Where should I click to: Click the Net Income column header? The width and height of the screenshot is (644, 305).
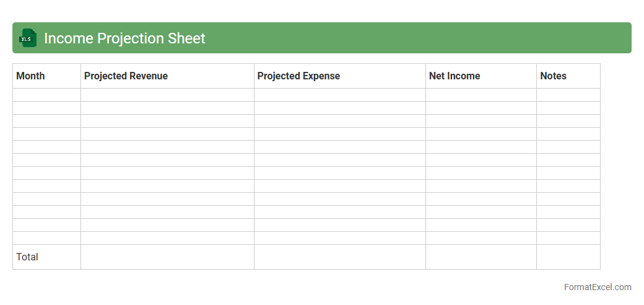(x=455, y=76)
